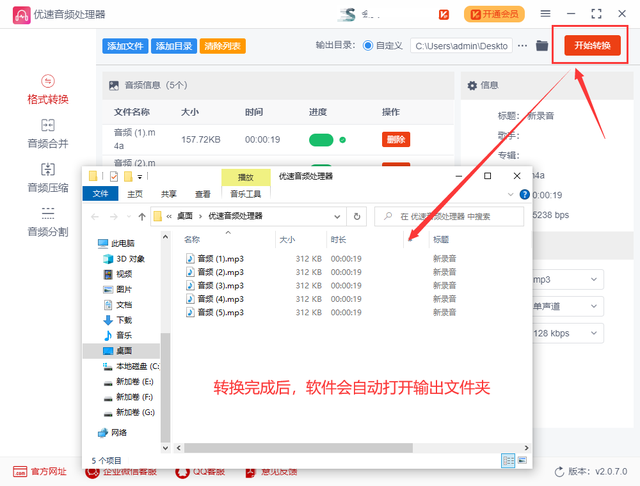640x486 pixels.
Task: Go up one folder level in Explorer
Action: pos(142,217)
